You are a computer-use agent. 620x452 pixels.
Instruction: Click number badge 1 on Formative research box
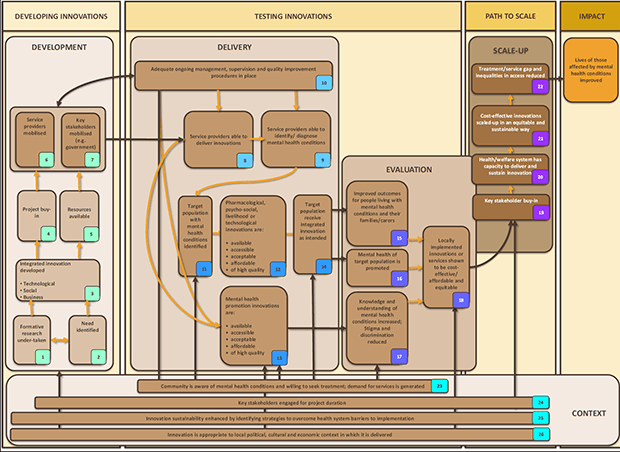pyautogui.click(x=43, y=356)
